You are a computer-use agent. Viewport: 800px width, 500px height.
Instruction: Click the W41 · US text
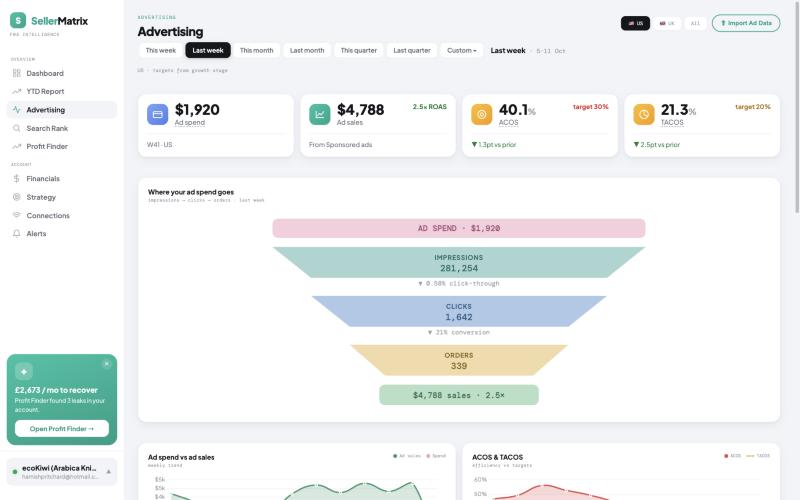click(159, 145)
